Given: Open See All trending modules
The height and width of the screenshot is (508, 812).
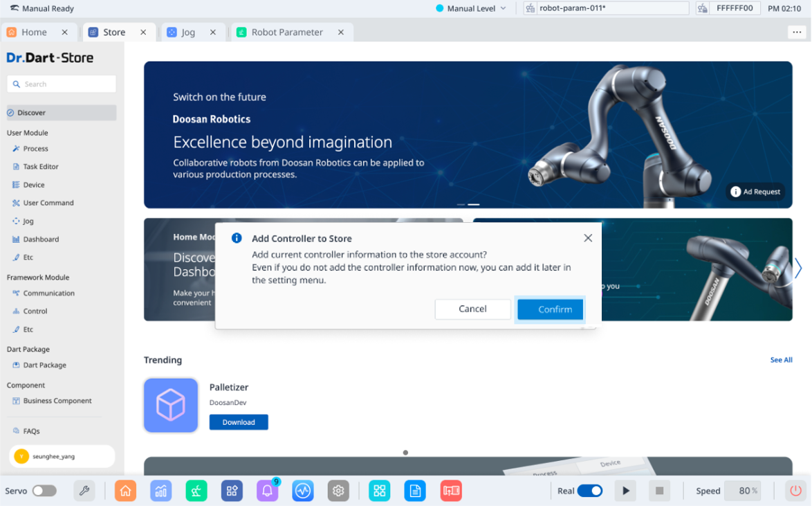Looking at the screenshot, I should click(781, 360).
